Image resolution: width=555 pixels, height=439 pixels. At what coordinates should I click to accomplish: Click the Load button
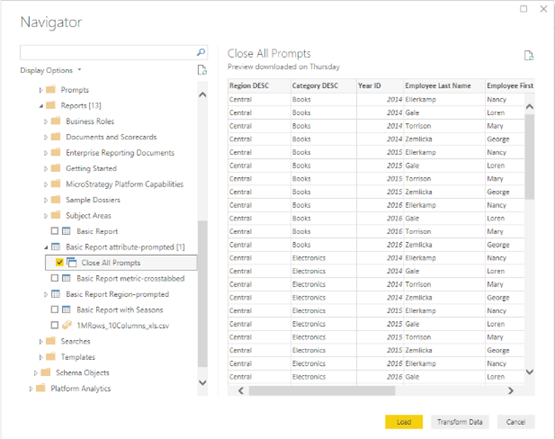[x=404, y=422]
